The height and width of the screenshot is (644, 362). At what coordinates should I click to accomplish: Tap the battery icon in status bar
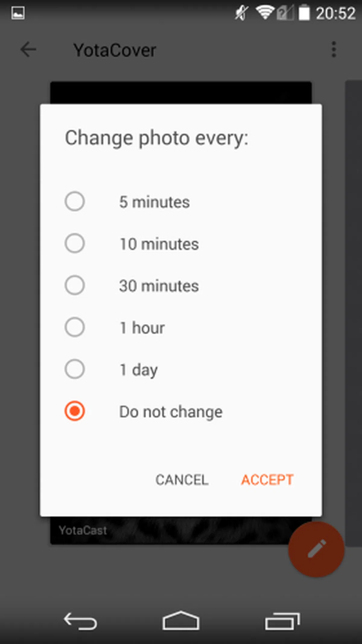[x=304, y=13]
